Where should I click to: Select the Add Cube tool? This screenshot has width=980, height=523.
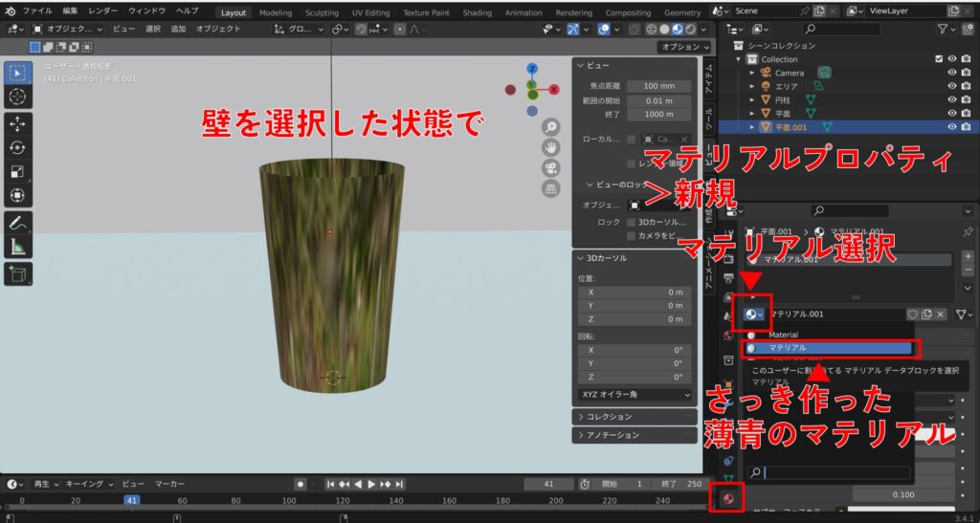click(x=18, y=274)
